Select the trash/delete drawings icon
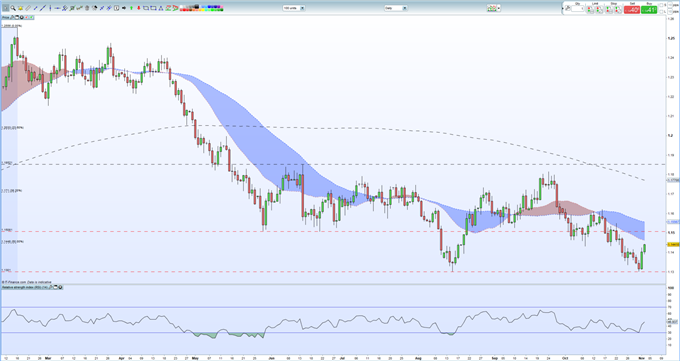This screenshot has width=680, height=361. click(87, 8)
